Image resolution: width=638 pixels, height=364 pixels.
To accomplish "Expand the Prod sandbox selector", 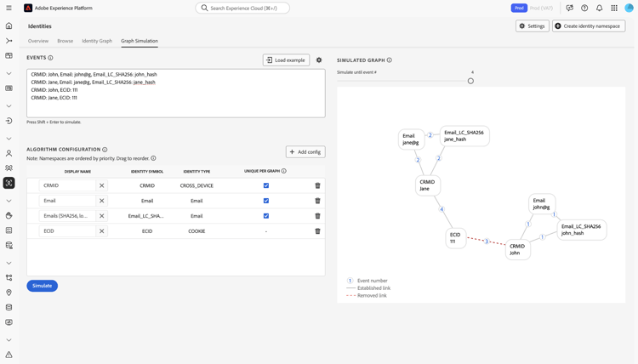I will tap(519, 8).
